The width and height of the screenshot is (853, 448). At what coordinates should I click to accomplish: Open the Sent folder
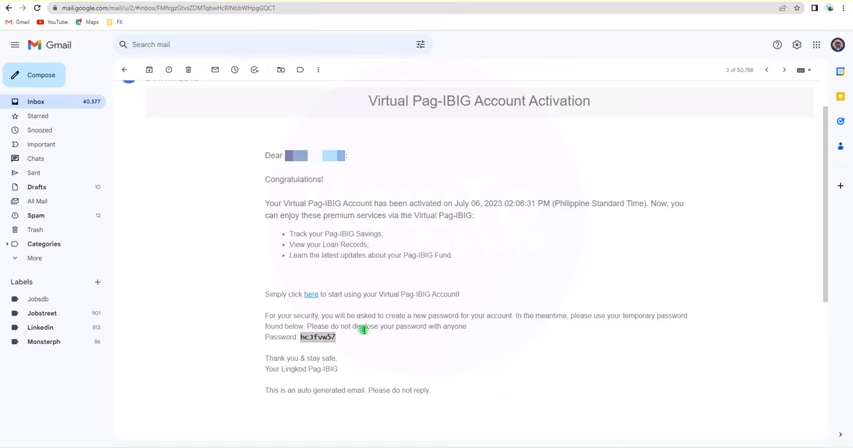(x=53, y=172)
